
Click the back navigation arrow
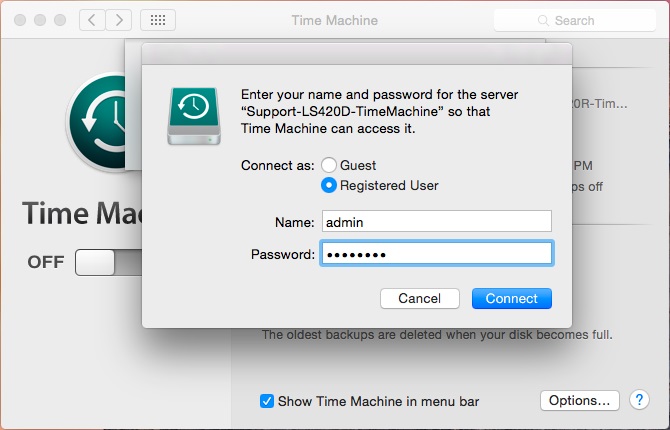coord(91,20)
